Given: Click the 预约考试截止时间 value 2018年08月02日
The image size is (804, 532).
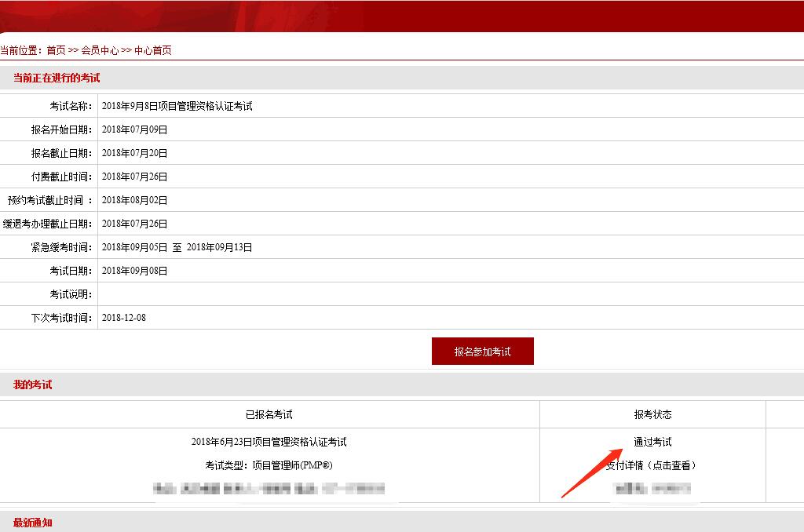Looking at the screenshot, I should [134, 200].
